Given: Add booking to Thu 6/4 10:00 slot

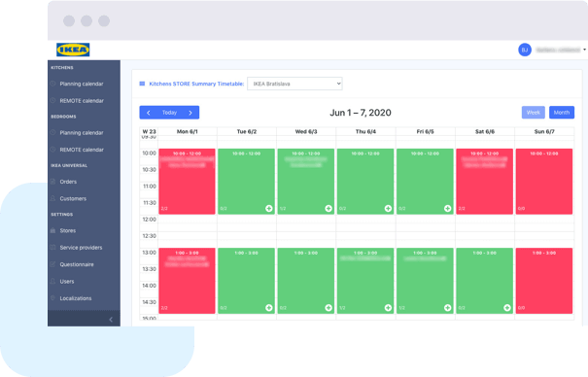Looking at the screenshot, I should (388, 208).
